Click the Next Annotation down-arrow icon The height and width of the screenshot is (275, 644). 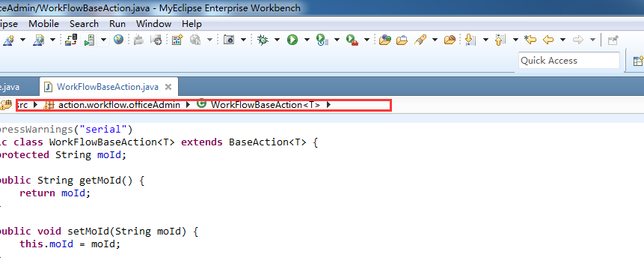pyautogui.click(x=470, y=40)
